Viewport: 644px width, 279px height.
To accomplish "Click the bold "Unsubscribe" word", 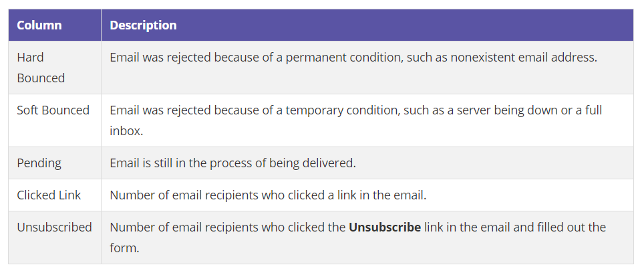I will (x=385, y=227).
